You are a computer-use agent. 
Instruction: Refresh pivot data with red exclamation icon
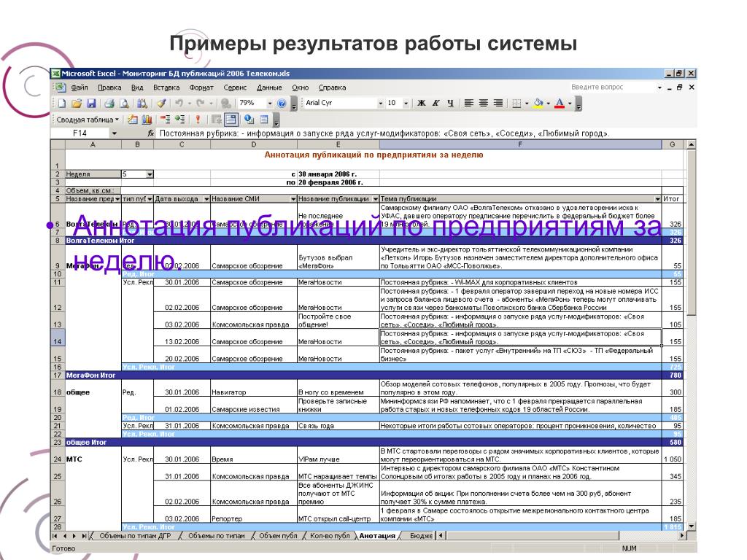pos(198,120)
